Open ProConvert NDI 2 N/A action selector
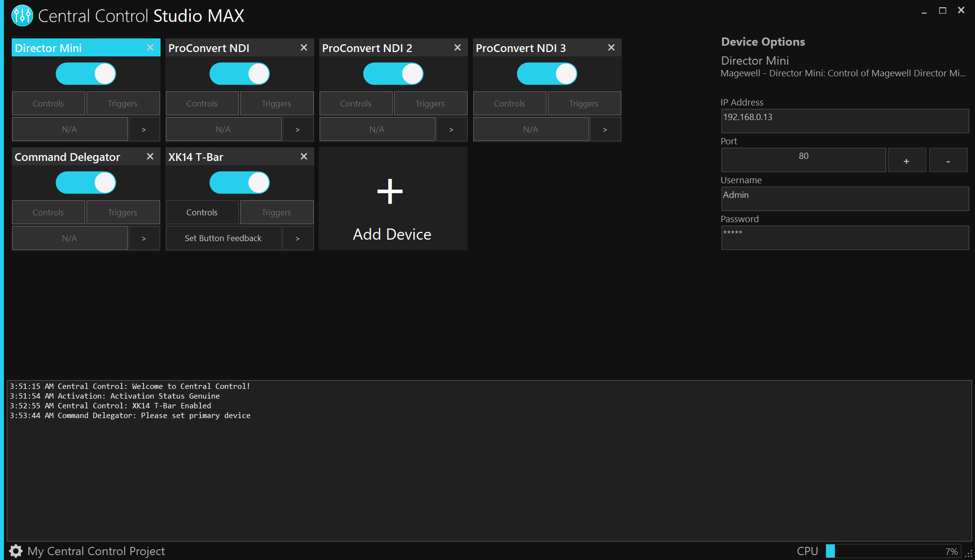 coord(377,129)
